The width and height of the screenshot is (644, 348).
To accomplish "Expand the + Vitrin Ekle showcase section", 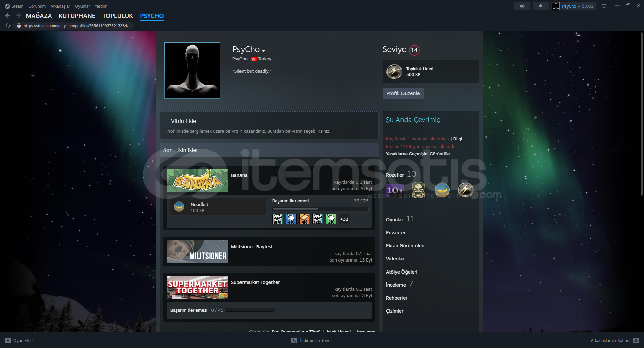I will [269, 125].
